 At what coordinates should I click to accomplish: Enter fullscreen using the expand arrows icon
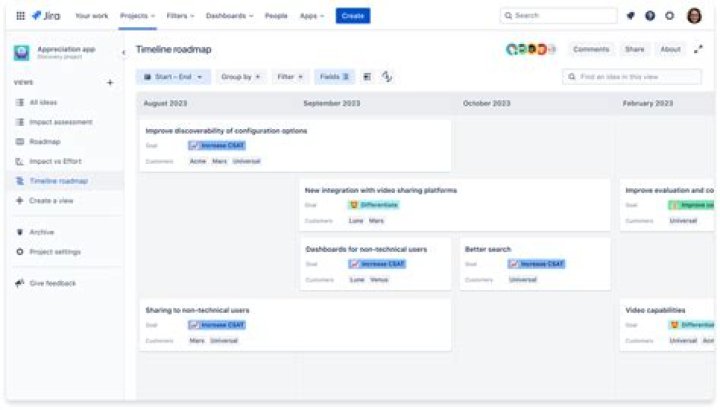(698, 49)
